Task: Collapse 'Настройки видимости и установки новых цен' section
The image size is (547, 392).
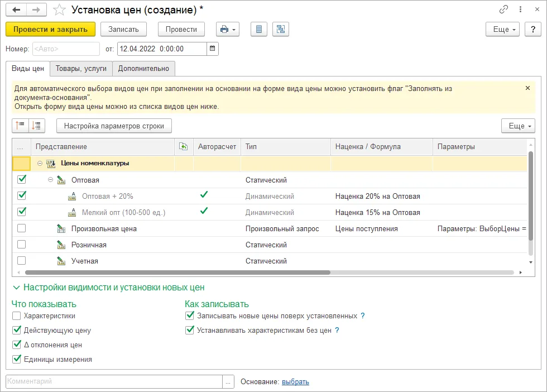Action: coord(16,288)
